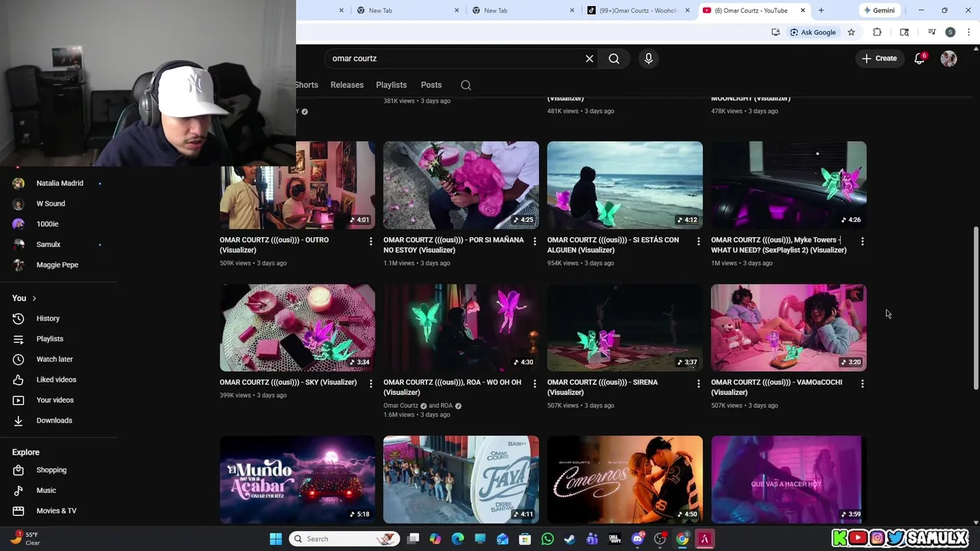Viewport: 980px width, 551px height.
Task: Open a new browser tab with plus button
Action: point(821,10)
